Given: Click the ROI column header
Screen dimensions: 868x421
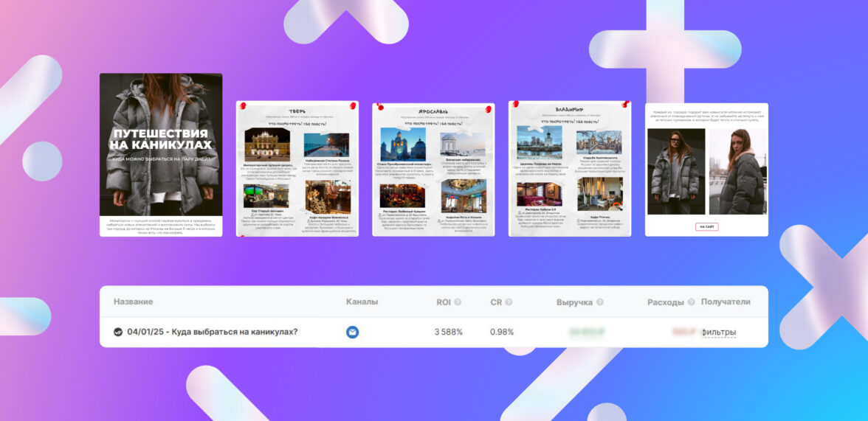Looking at the screenshot, I should coord(444,302).
